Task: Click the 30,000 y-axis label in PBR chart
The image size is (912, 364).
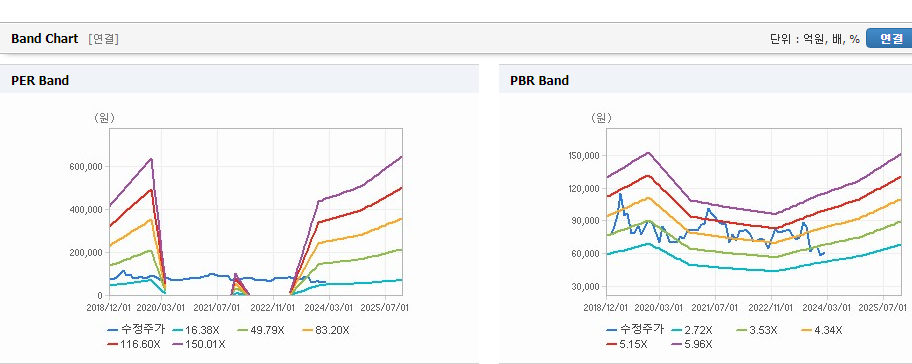Action: click(x=586, y=287)
